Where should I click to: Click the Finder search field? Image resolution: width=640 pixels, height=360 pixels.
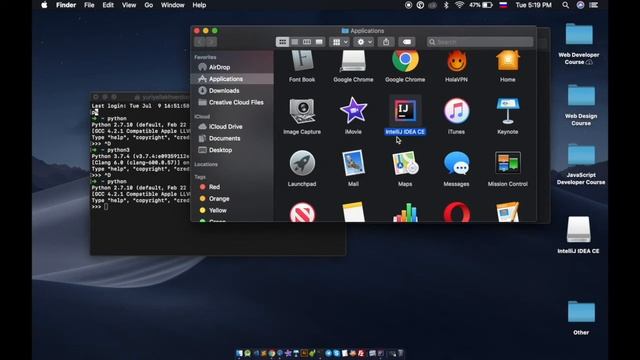480,42
